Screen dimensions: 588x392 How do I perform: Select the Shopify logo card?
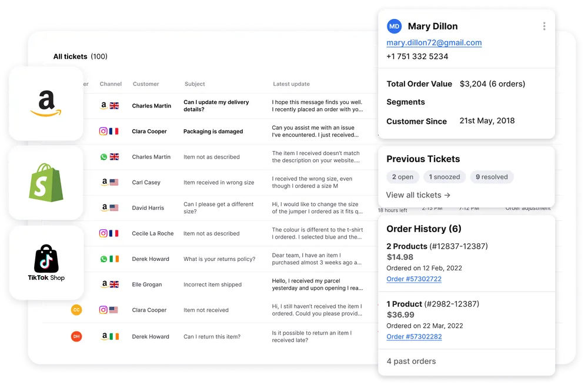point(46,183)
